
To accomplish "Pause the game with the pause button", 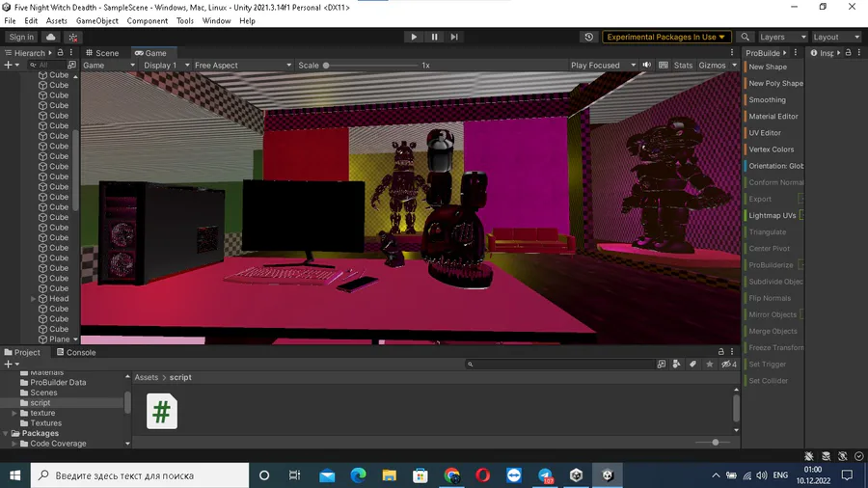I will coord(434,37).
